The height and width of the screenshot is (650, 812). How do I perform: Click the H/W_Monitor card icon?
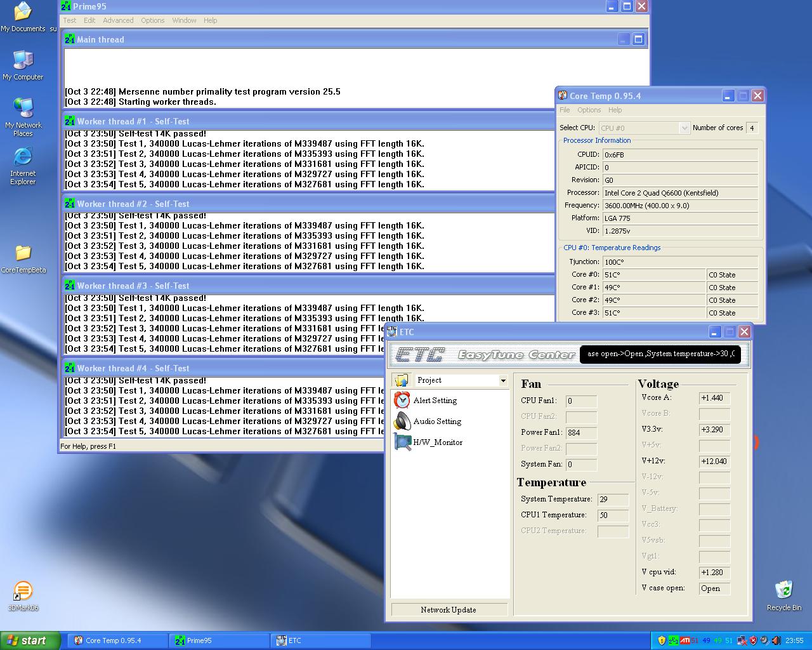coord(402,442)
